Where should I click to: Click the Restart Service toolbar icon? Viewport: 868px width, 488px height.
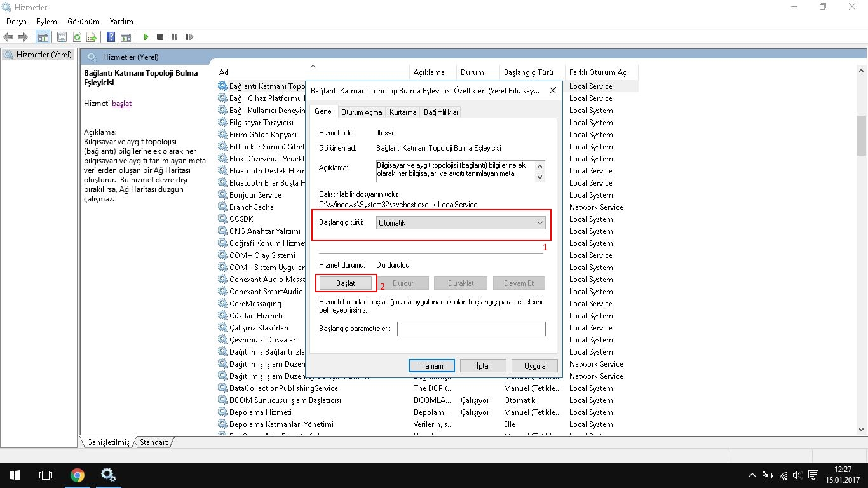point(189,37)
